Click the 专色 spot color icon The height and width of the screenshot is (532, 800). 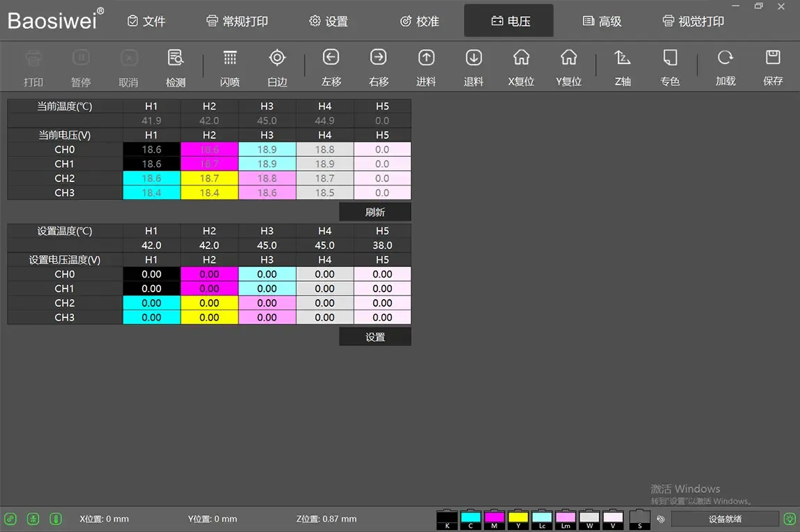coord(670,58)
